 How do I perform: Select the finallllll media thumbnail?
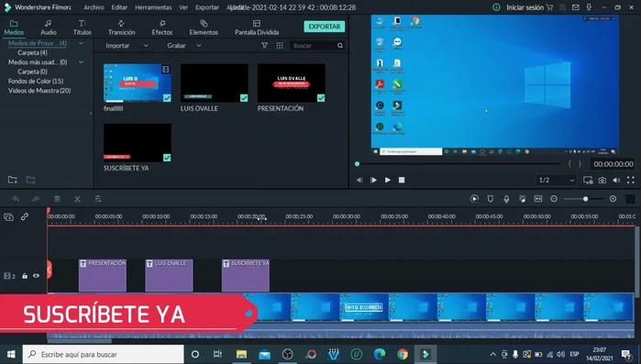pos(138,83)
